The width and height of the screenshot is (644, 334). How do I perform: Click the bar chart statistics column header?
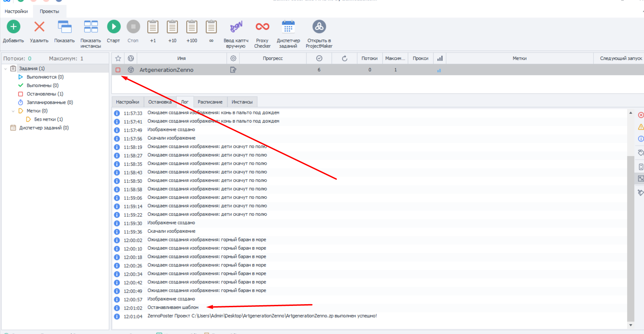pos(440,58)
